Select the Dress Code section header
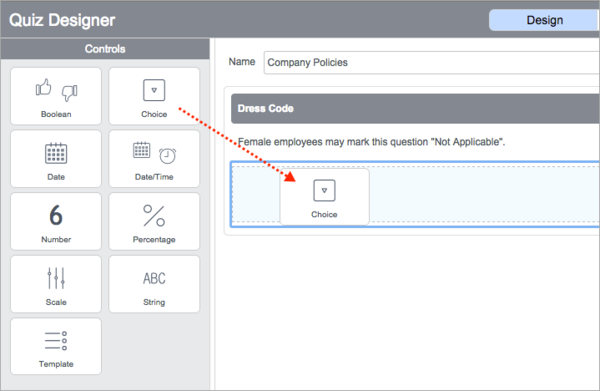This screenshot has height=391, width=600. [x=415, y=109]
